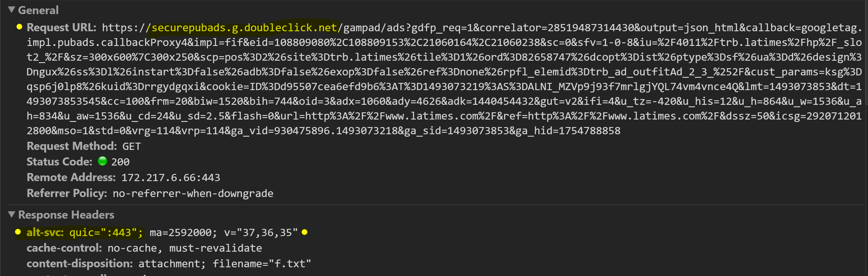Click the green status code indicator
868x276 pixels.
click(102, 161)
